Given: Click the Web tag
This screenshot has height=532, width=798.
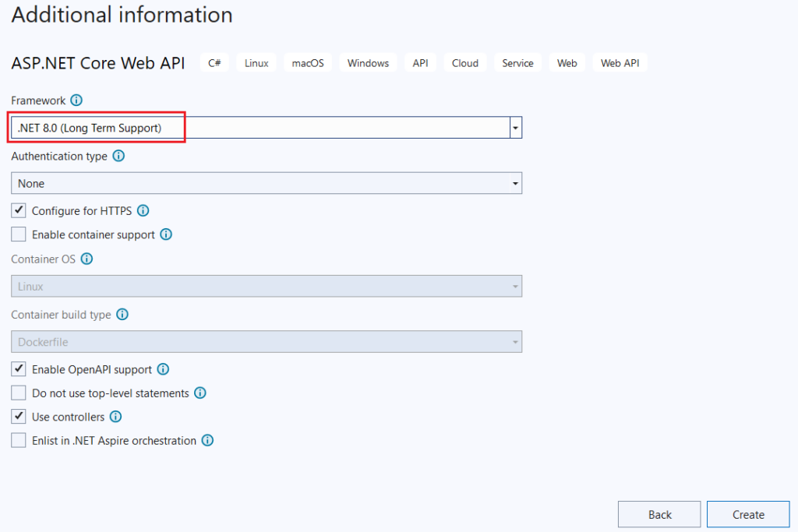Looking at the screenshot, I should coord(567,63).
